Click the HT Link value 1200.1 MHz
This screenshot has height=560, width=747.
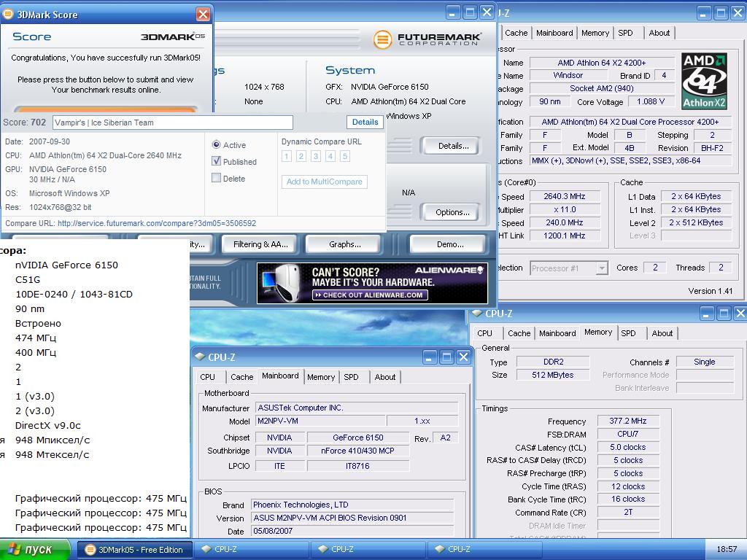[565, 236]
